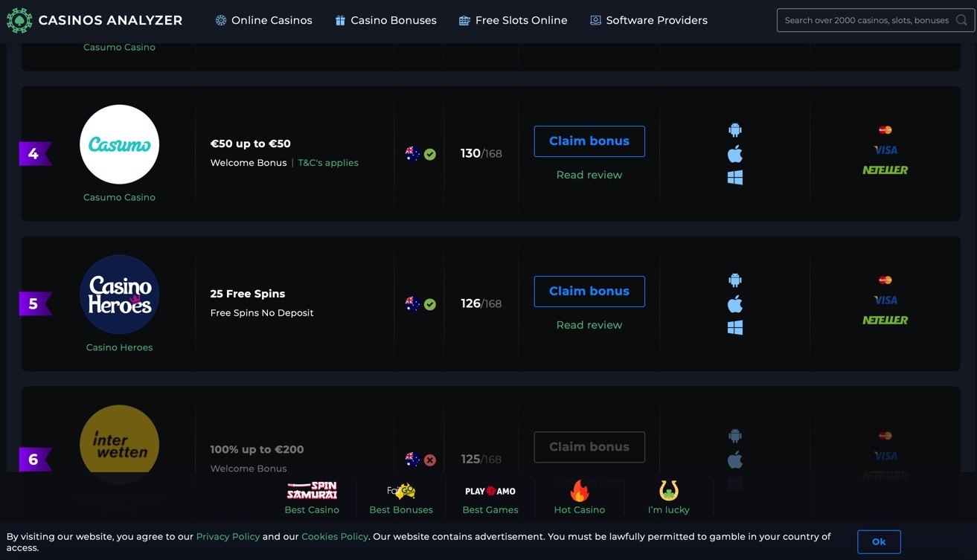The image size is (977, 560).
Task: Open the Free Slots Online menu
Action: point(513,20)
